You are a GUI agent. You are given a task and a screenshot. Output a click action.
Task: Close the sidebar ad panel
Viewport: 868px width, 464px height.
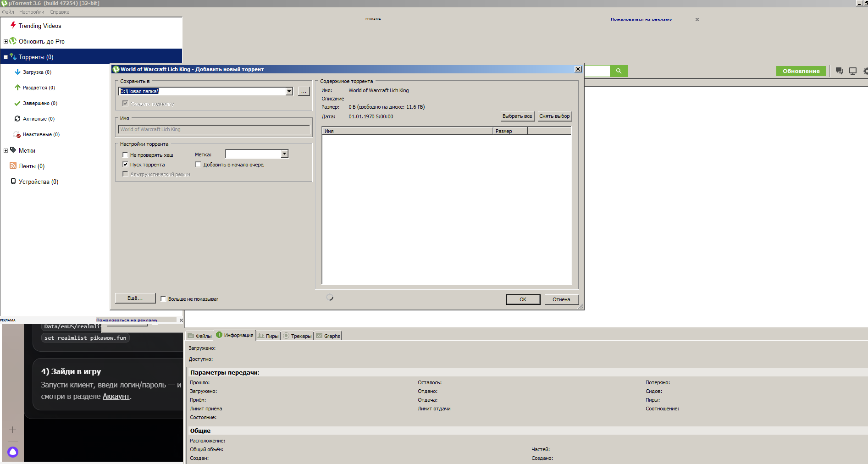[x=181, y=320]
